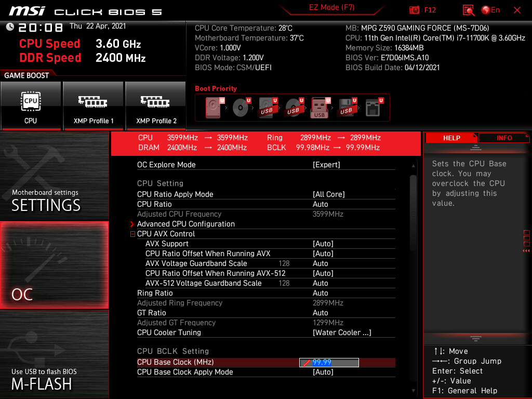Click the Adjusted GT Frequency 1299MHz row
Screen dimensions: 532x399
tap(266, 322)
